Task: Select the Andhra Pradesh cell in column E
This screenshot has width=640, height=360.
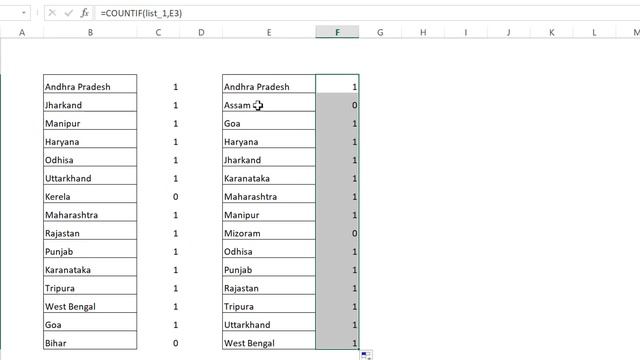Action: pyautogui.click(x=269, y=84)
